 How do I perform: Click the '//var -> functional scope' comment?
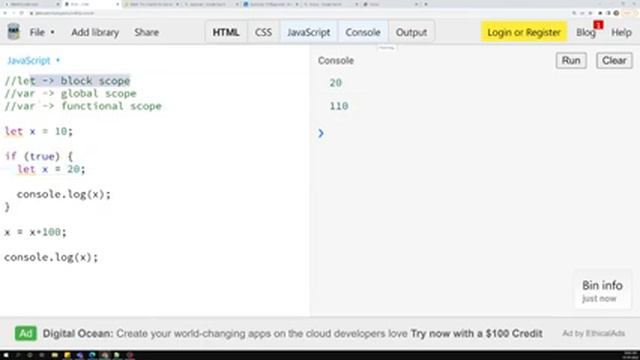pos(83,106)
